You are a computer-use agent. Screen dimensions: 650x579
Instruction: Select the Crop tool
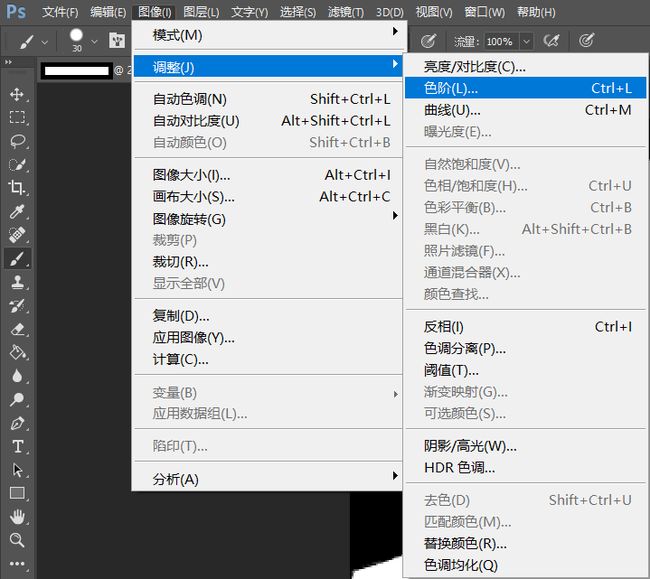[x=17, y=188]
